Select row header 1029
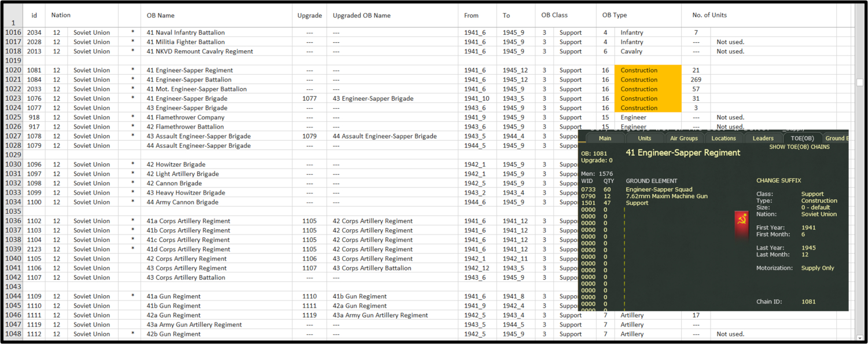The image size is (868, 344). (13, 155)
